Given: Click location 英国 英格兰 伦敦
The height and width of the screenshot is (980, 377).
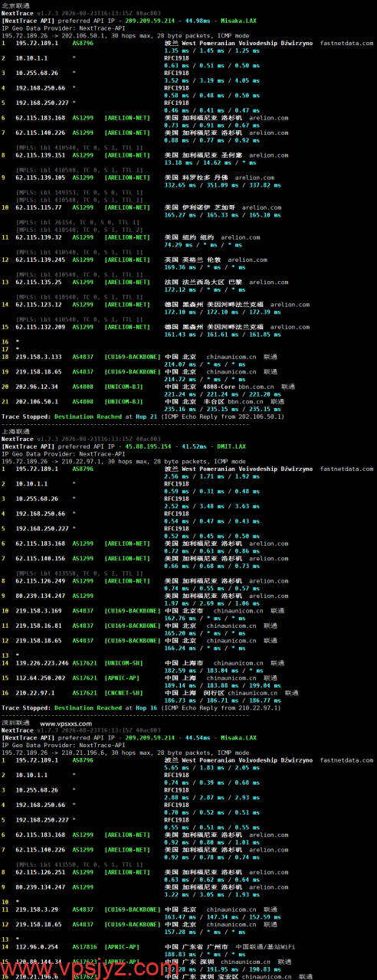Looking at the screenshot, I should click(x=195, y=260).
